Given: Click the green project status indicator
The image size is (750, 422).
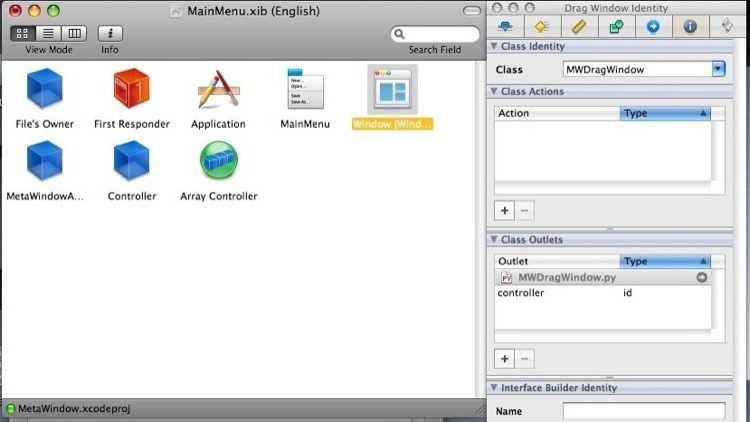Looking at the screenshot, I should pyautogui.click(x=11, y=409).
